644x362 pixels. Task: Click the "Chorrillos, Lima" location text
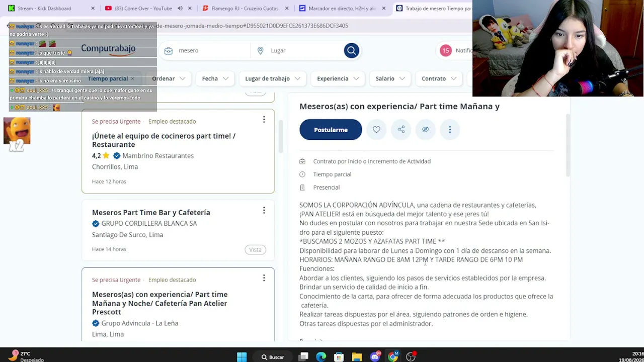click(115, 167)
